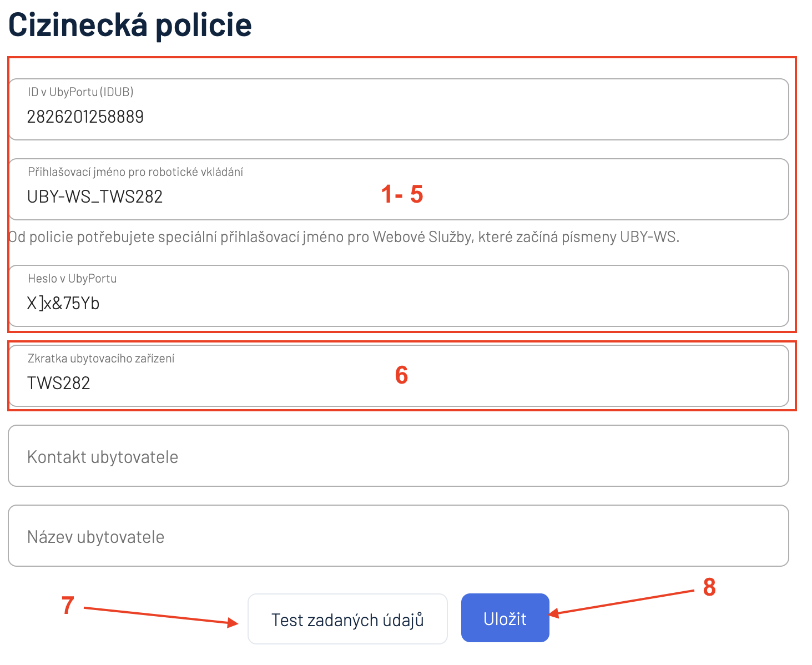Click the empty Název ubytovatele field
Screen dimensions: 812x665
pos(399,536)
